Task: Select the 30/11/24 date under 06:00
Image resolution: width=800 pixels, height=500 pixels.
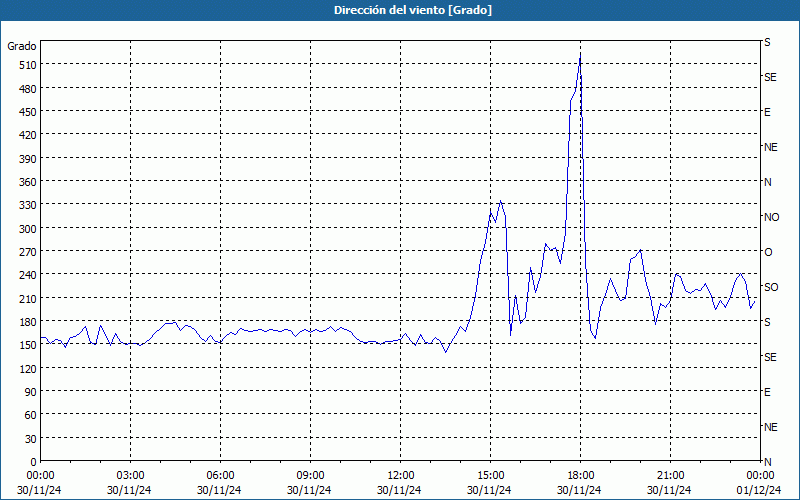Action: click(219, 490)
